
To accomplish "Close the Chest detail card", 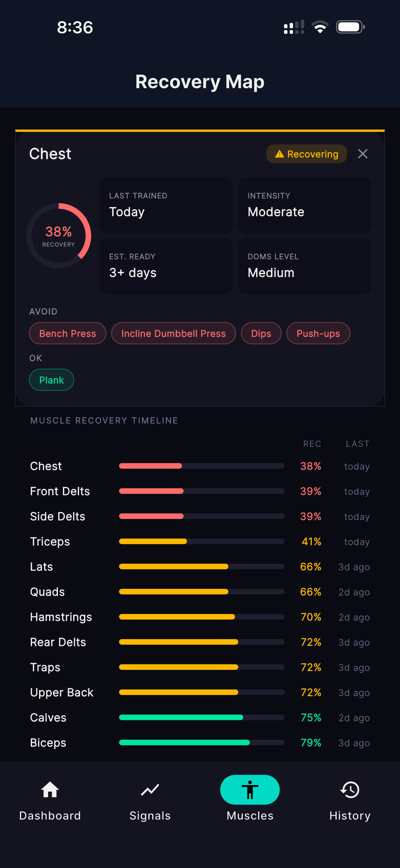I will pyautogui.click(x=362, y=154).
